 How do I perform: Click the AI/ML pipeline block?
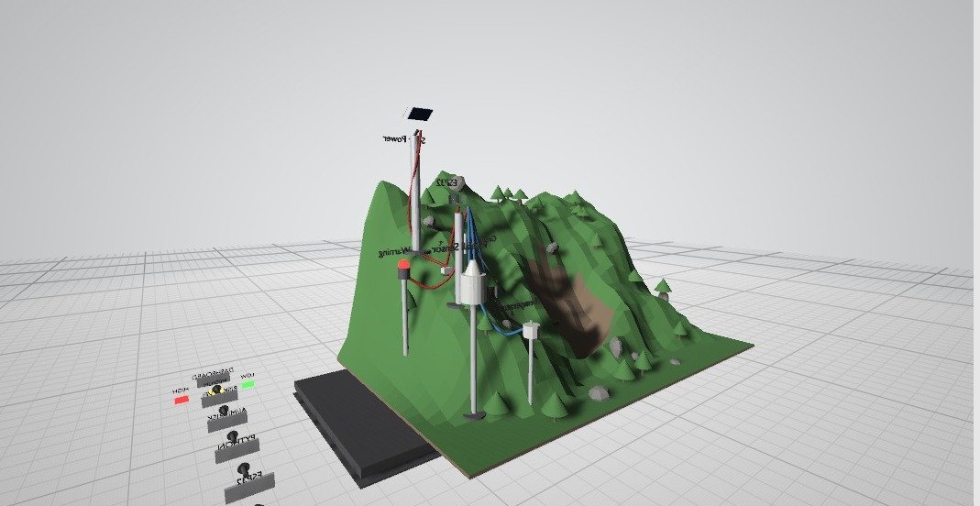[226, 419]
